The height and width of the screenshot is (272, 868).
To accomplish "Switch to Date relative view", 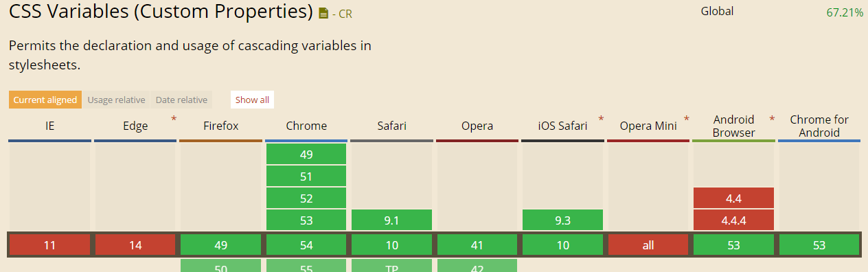I will pos(181,100).
